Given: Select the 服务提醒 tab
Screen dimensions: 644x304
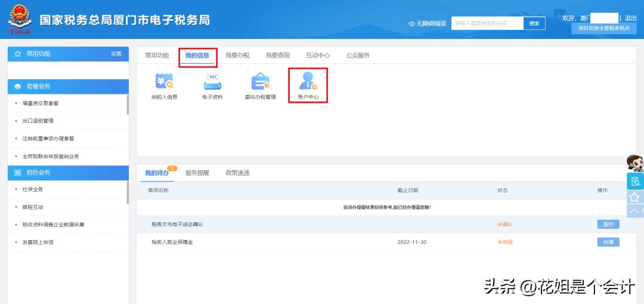Looking at the screenshot, I should pos(197,173).
